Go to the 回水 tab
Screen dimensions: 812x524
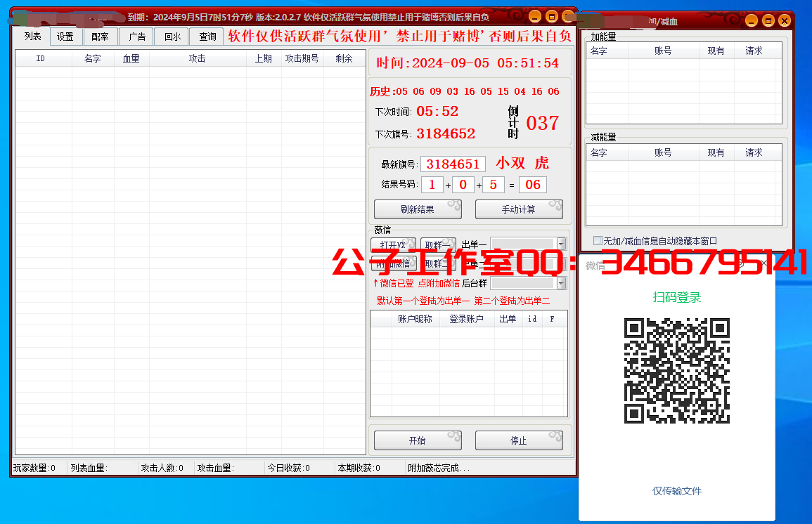(x=172, y=37)
